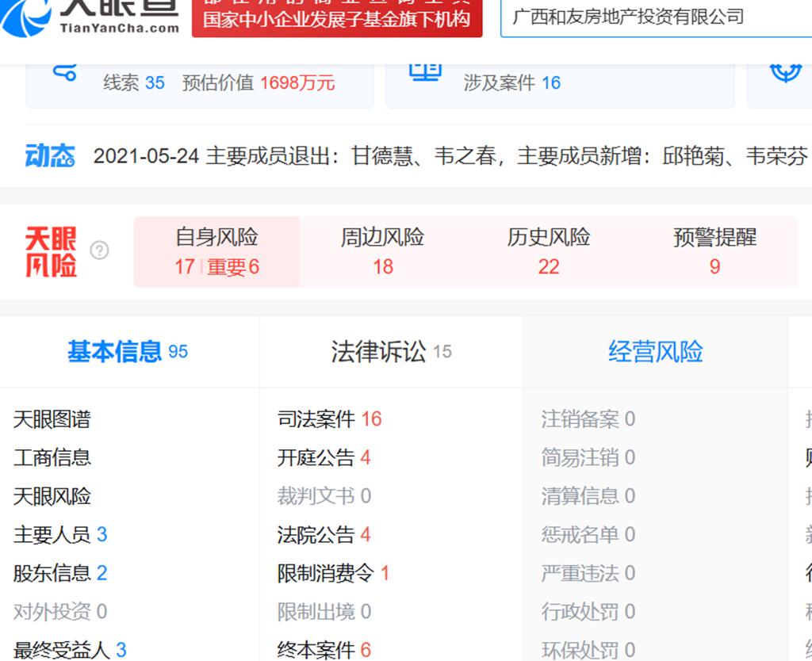Select 自身风险 17 tab
The height and width of the screenshot is (661, 812).
pos(216,252)
